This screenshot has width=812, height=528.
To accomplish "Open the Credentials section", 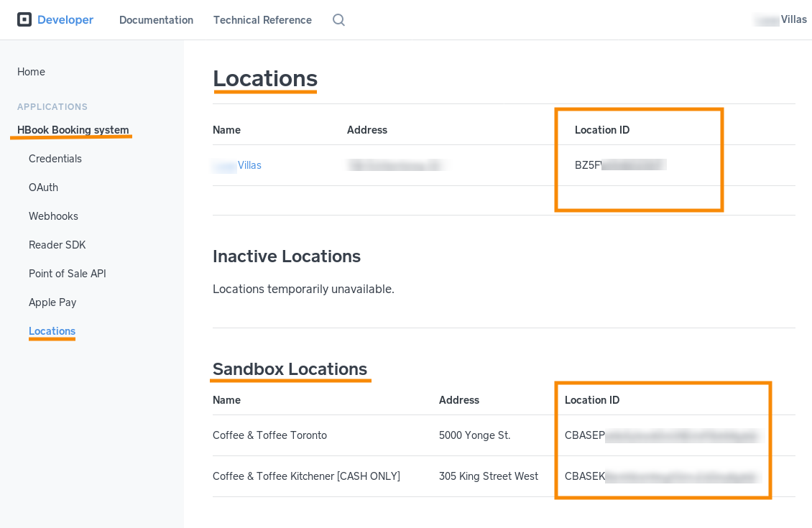I will (x=55, y=159).
